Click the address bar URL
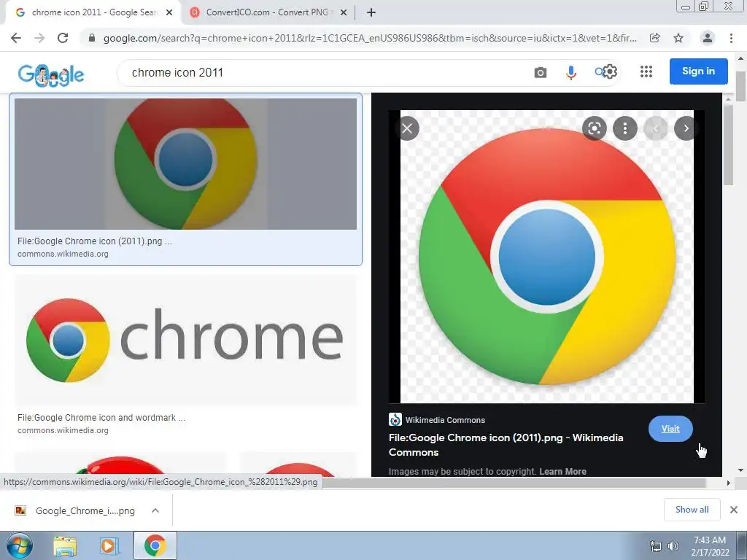The height and width of the screenshot is (560, 747). pyautogui.click(x=370, y=38)
